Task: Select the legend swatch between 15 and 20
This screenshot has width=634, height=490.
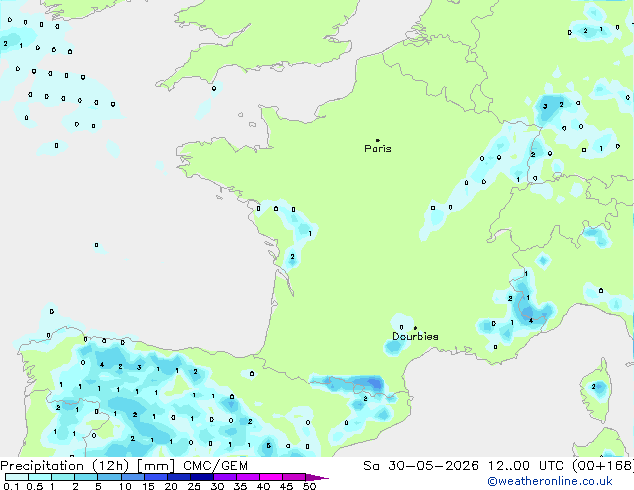Action: (156, 477)
